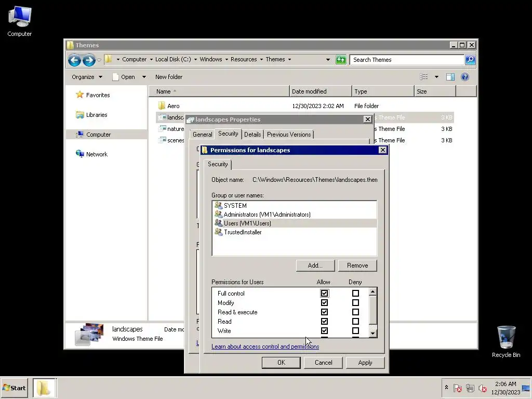Click the Add... button
Screen dimensions: 532x399
pos(315,265)
